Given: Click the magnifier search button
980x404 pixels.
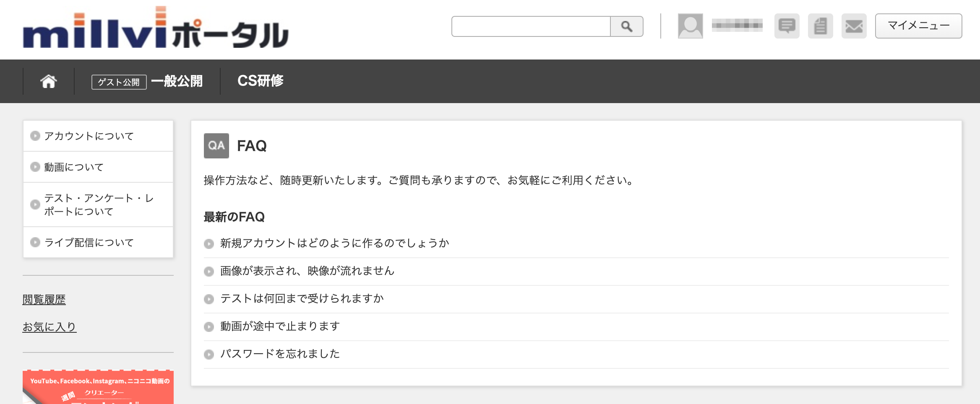Looking at the screenshot, I should click(x=627, y=26).
